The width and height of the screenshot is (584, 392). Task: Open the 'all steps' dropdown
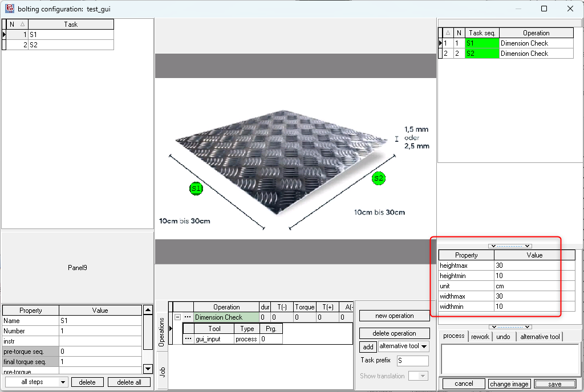click(63, 382)
